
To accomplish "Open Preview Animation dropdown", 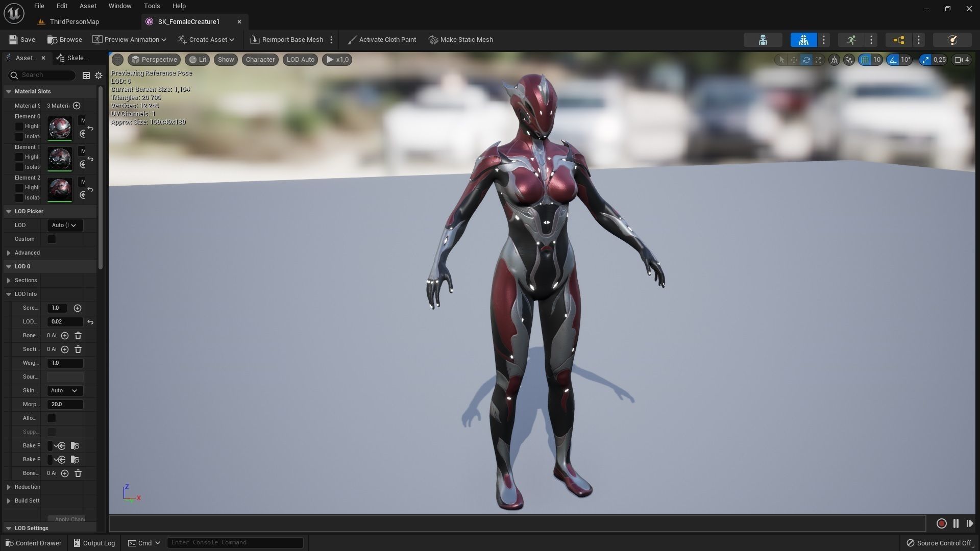I will [x=129, y=40].
